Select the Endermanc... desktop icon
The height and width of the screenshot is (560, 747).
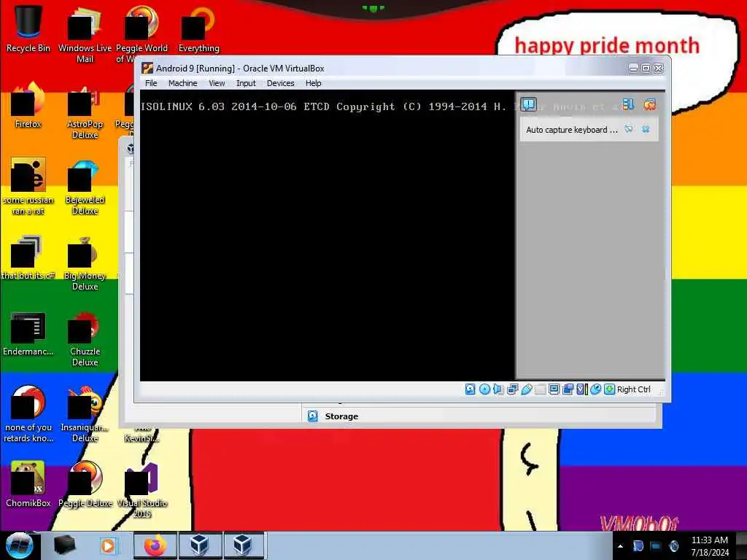[x=28, y=333]
